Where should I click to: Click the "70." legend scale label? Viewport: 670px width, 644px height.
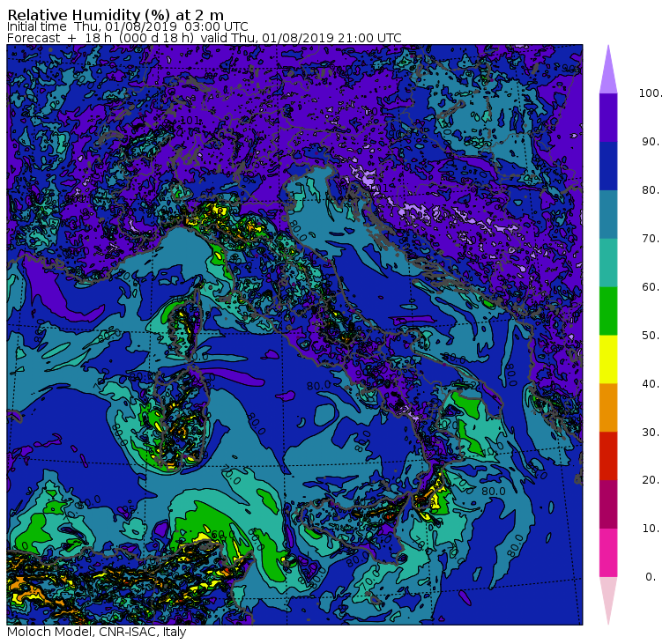pos(651,238)
